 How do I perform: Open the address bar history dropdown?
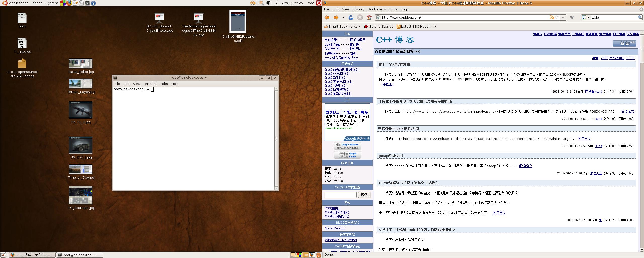coord(563,17)
